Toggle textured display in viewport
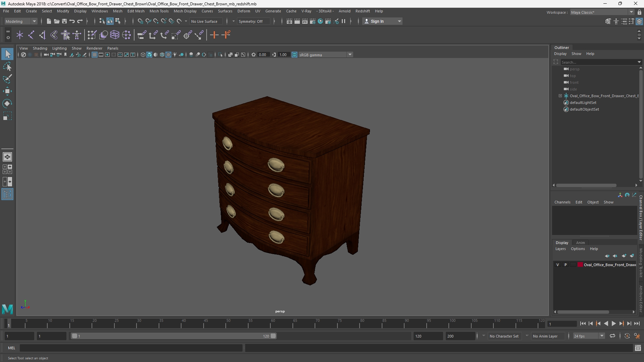The height and width of the screenshot is (362, 644). coord(168,55)
